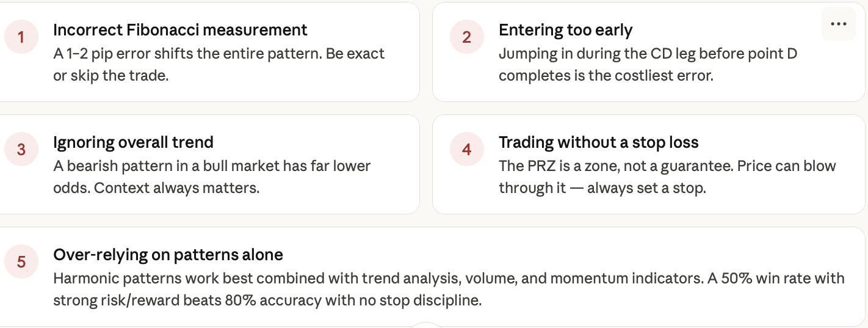Click the number 5 circle badge
The height and width of the screenshot is (328, 868).
[x=21, y=262]
